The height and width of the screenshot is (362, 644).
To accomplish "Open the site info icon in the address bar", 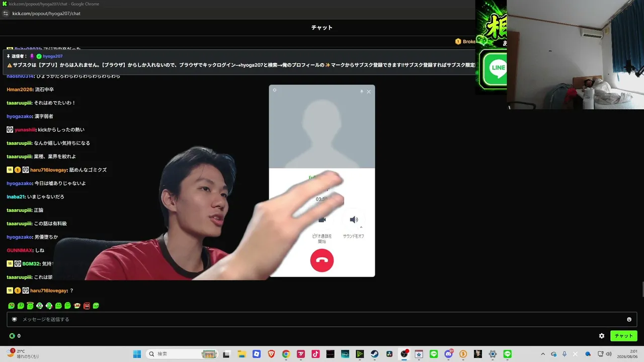I will [x=6, y=14].
